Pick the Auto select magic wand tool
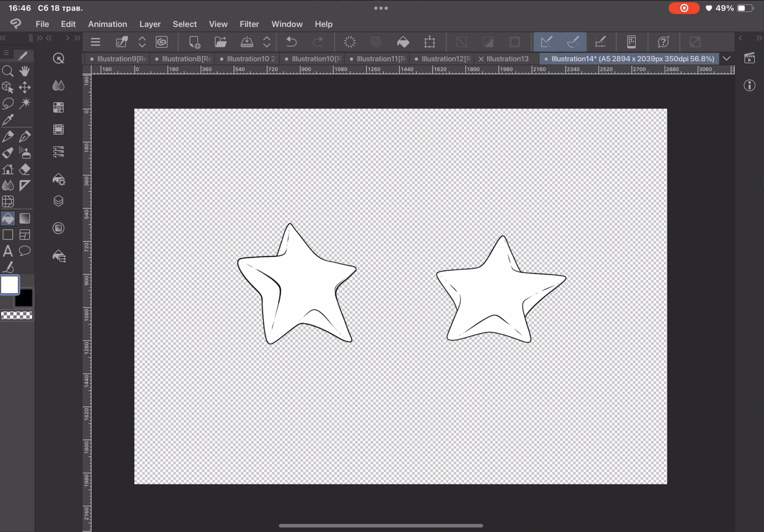 pyautogui.click(x=25, y=103)
